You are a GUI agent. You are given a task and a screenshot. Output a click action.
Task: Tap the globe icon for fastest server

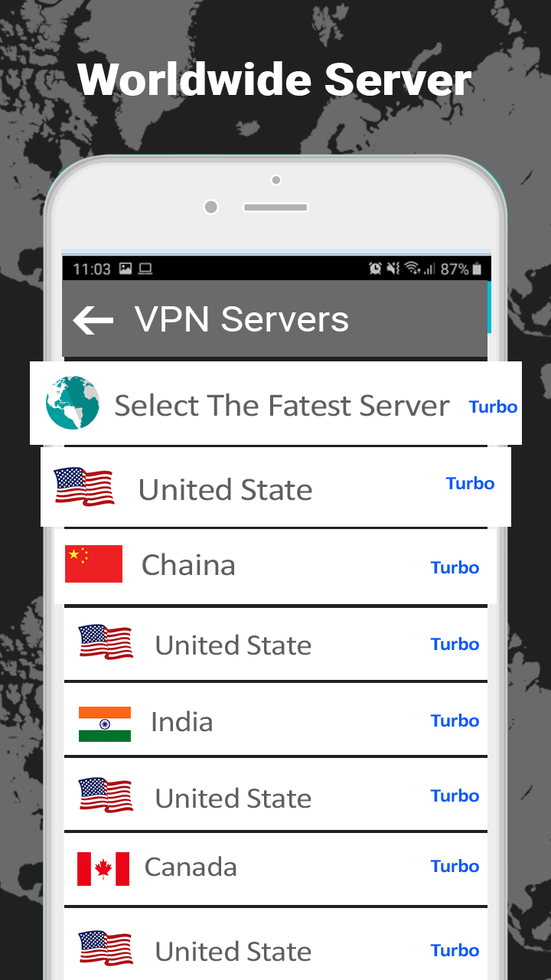pos(73,403)
